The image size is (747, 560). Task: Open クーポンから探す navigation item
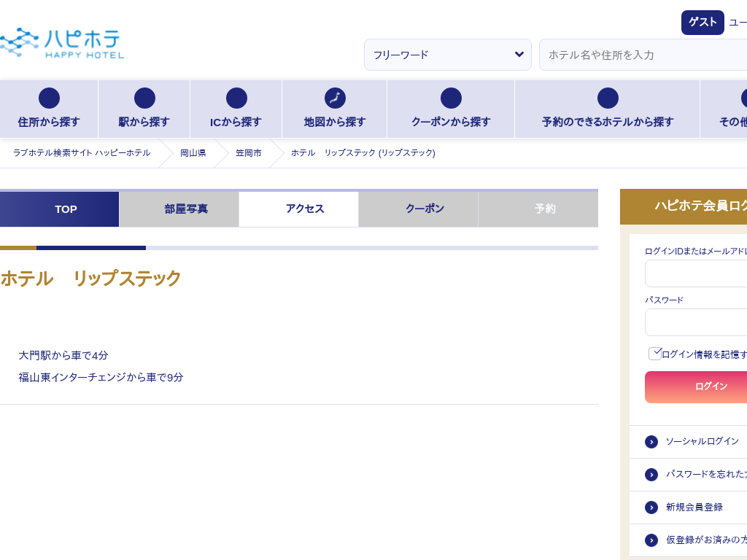(x=451, y=109)
